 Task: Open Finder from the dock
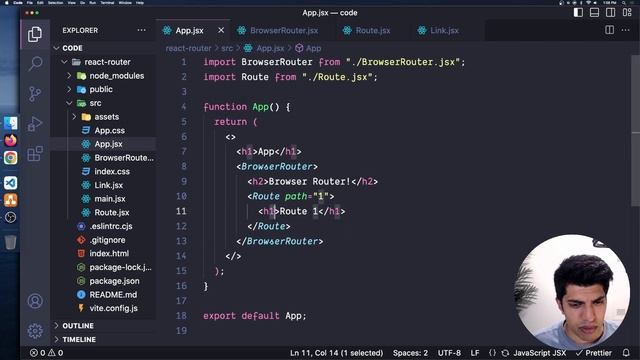click(x=11, y=123)
